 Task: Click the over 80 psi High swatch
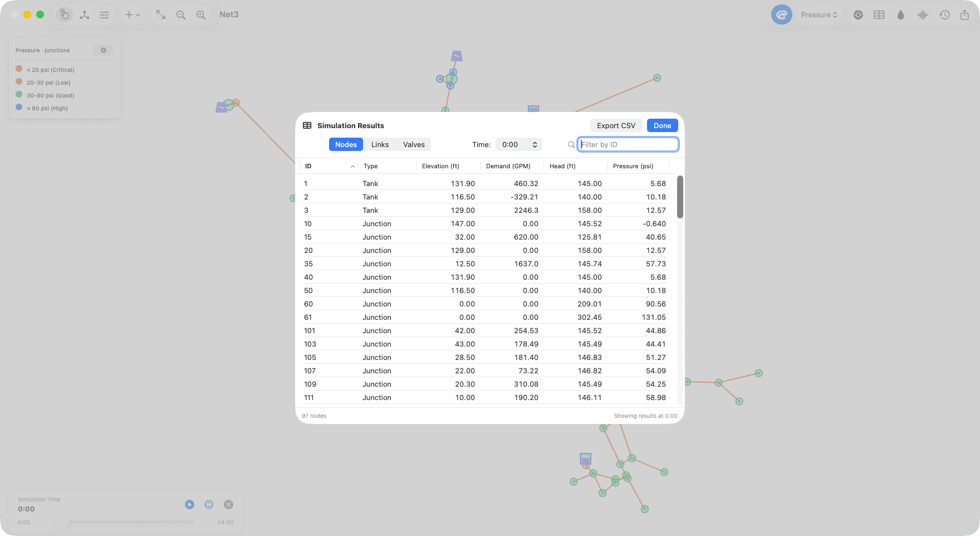pos(19,107)
